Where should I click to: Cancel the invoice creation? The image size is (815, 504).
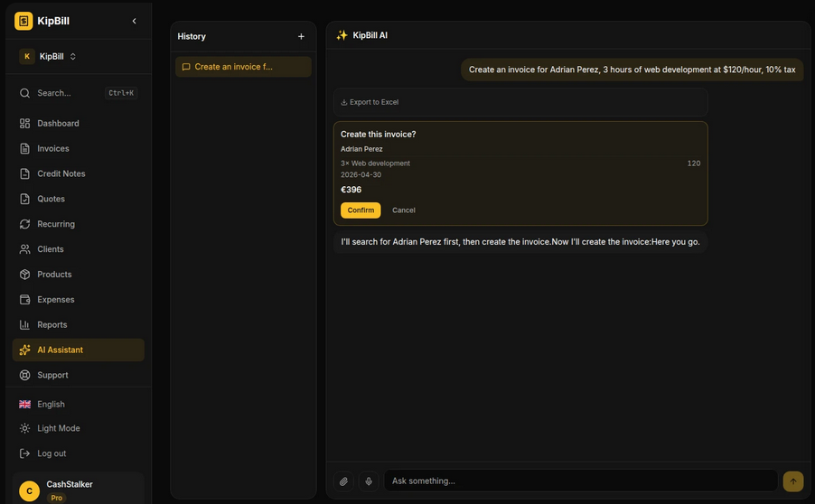tap(403, 210)
